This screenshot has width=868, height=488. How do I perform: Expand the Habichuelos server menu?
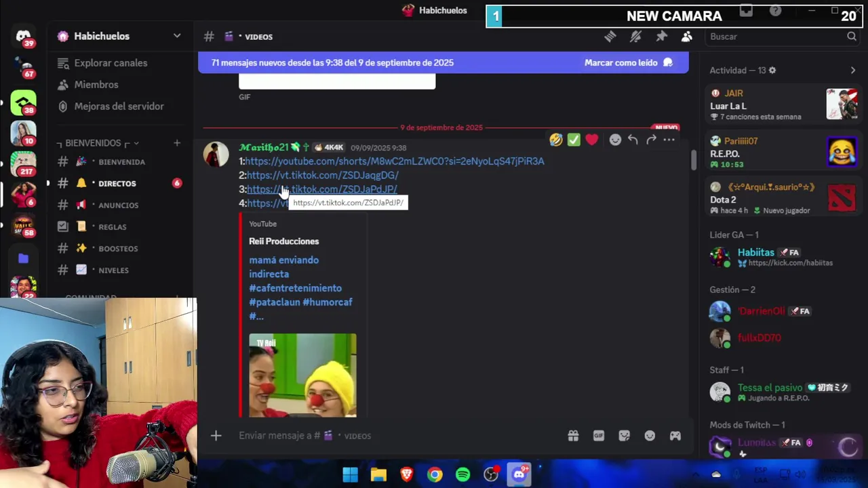[x=177, y=36]
